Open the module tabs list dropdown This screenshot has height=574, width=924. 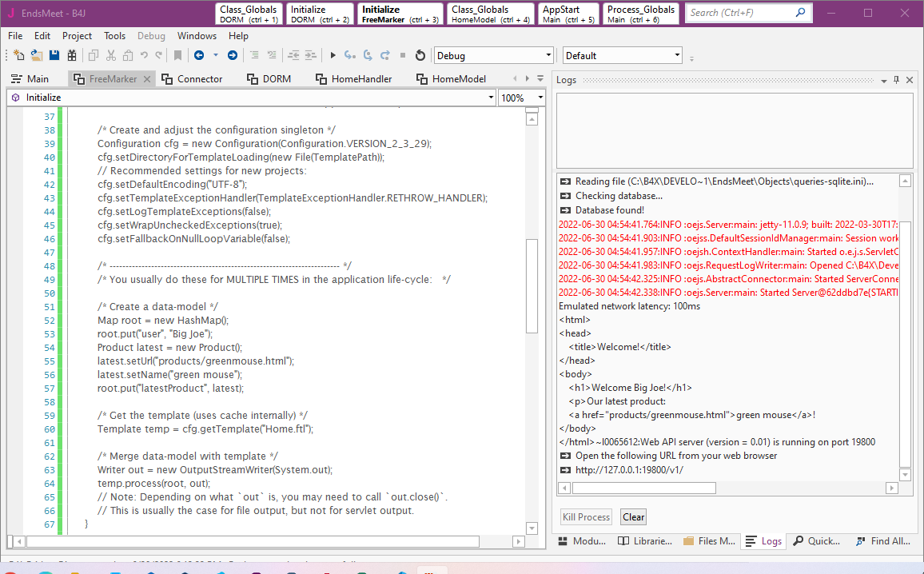click(x=540, y=78)
